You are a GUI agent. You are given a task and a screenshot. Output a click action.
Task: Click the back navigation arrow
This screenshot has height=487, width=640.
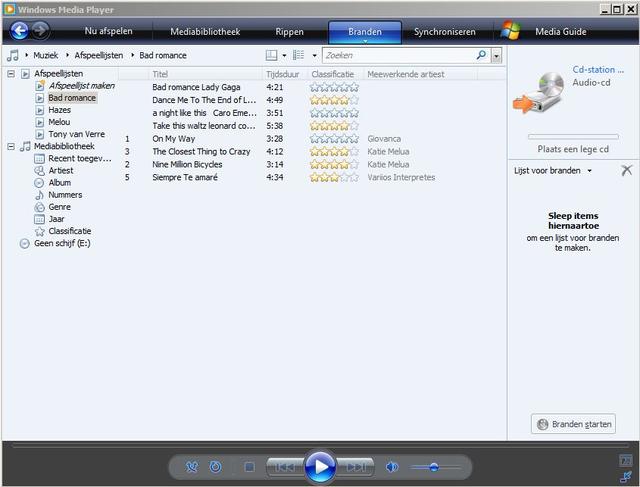click(x=18, y=31)
